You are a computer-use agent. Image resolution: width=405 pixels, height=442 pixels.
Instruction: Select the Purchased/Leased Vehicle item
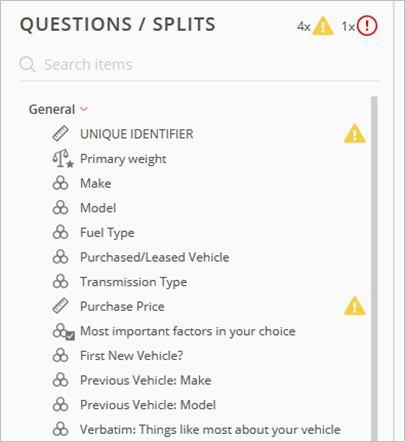pos(155,257)
